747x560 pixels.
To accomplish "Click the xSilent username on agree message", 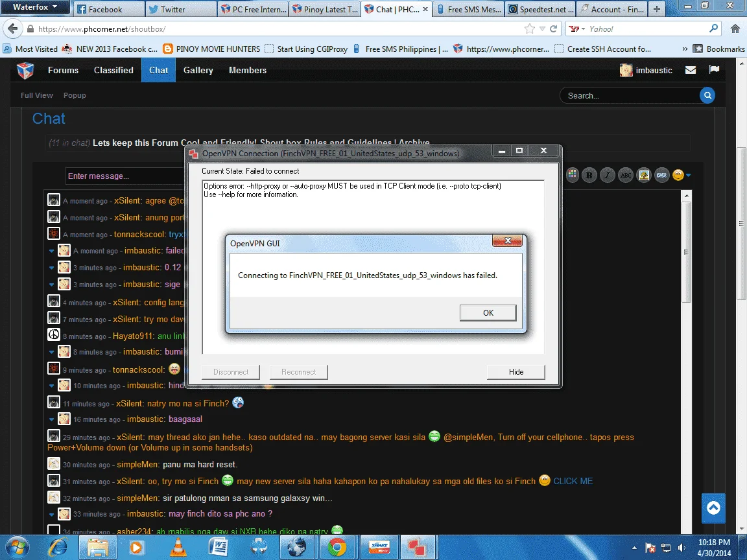I will (127, 201).
